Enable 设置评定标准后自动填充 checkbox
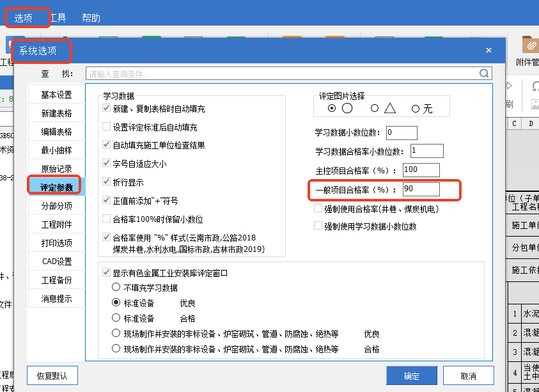Screen dimensions: 539x392 107,127
